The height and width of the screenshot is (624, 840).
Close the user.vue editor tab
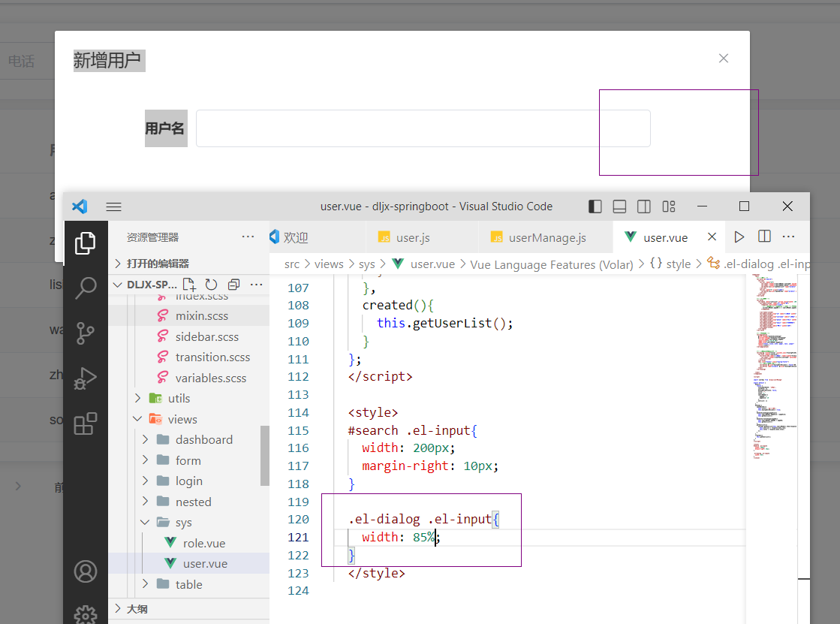(712, 237)
